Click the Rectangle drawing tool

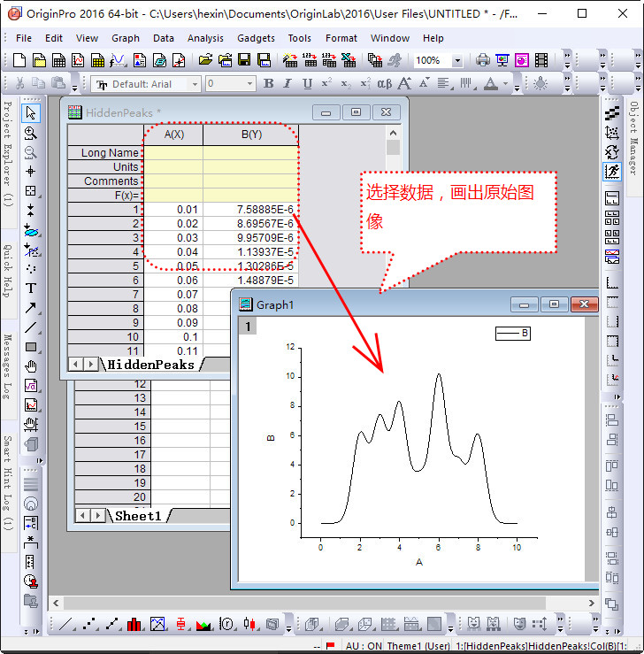click(31, 347)
